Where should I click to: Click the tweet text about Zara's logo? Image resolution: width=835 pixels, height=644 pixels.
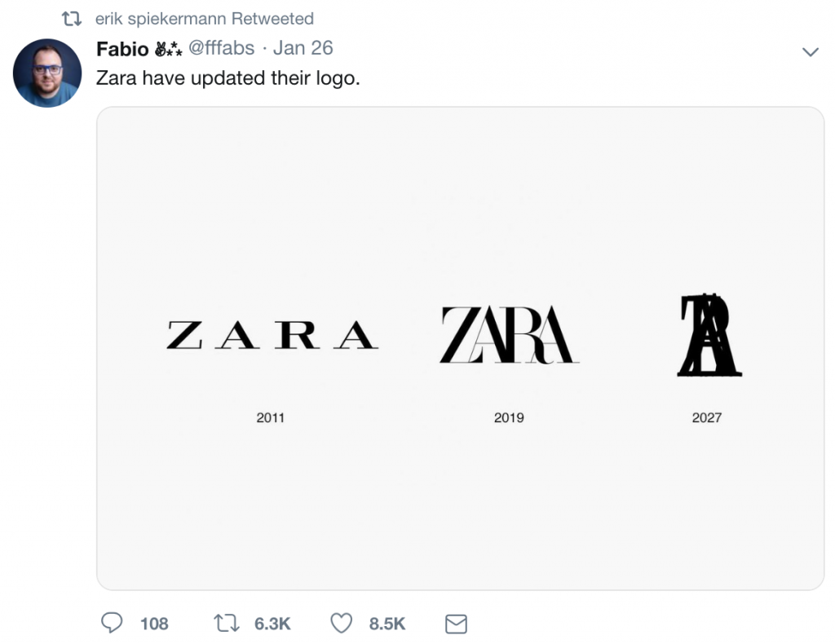[228, 79]
